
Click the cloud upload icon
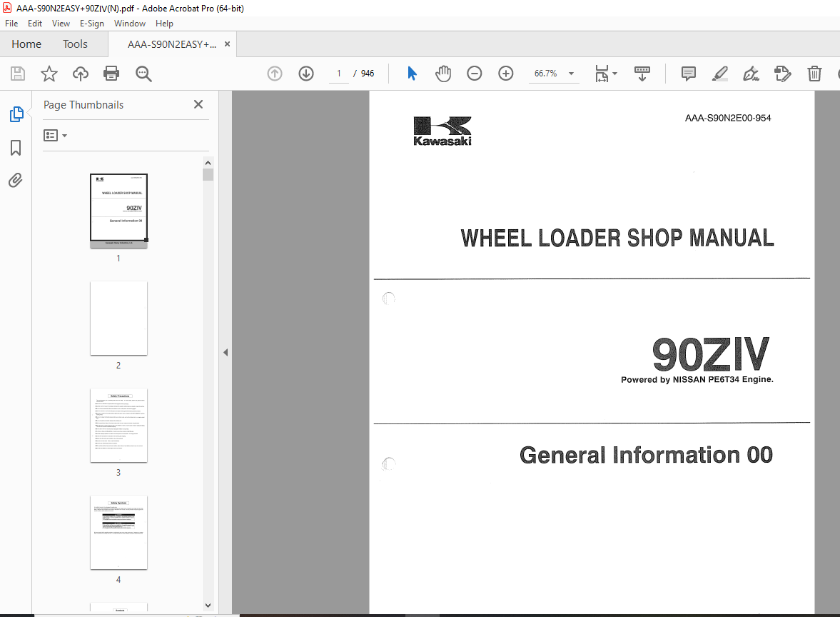coord(81,74)
